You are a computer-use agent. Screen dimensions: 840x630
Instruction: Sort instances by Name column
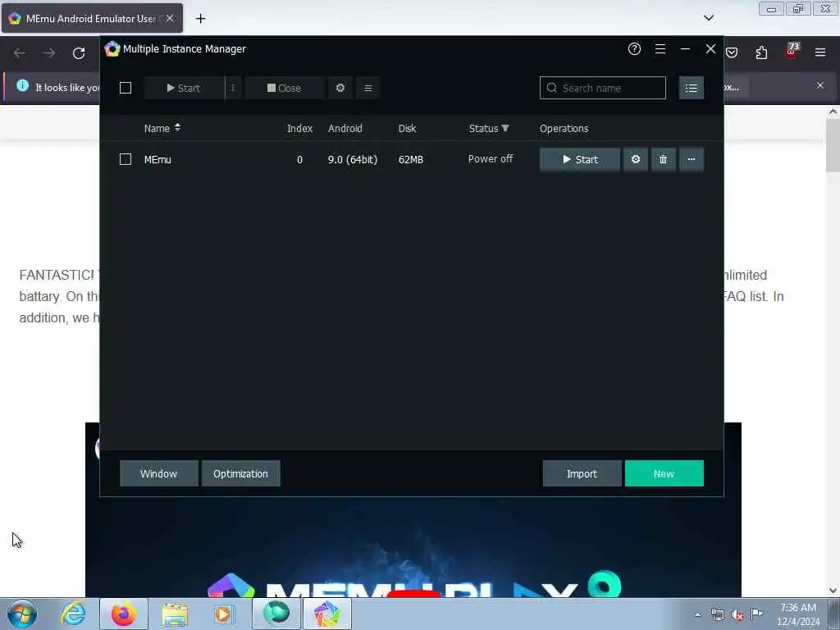(x=162, y=128)
